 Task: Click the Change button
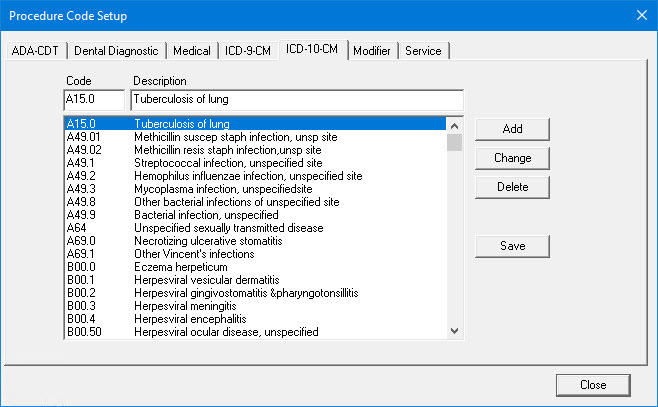pyautogui.click(x=512, y=158)
